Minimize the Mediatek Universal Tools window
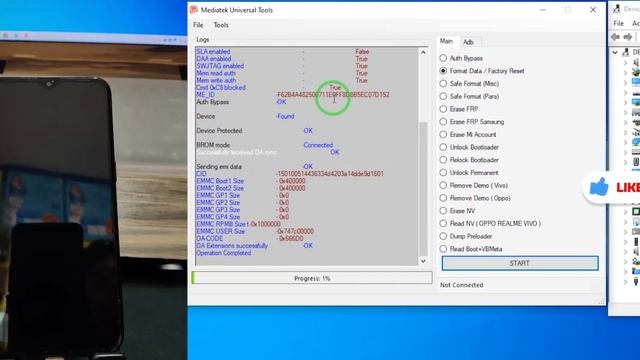This screenshot has height=360, width=640. [542, 10]
